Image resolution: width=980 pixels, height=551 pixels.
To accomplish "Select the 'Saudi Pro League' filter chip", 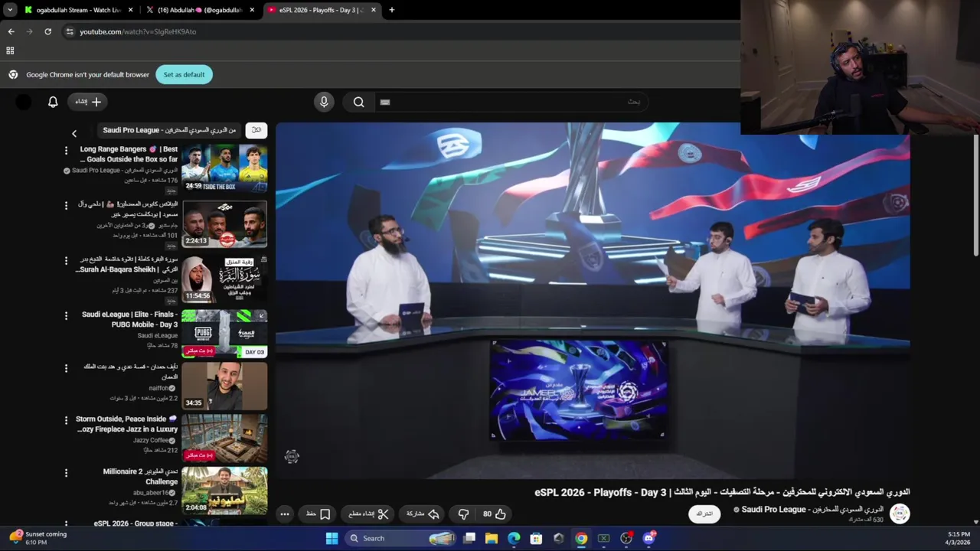I will pos(169,130).
